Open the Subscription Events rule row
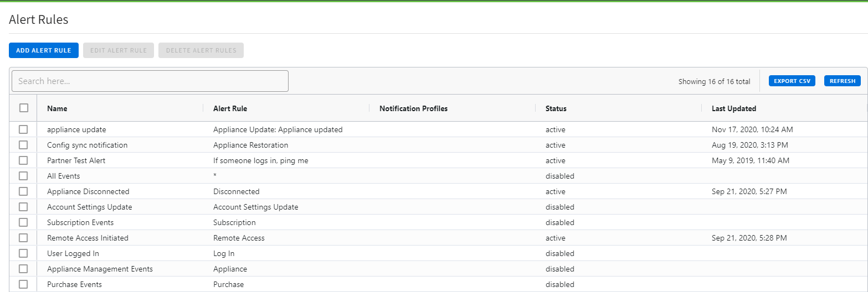This screenshot has width=868, height=292. (80, 222)
